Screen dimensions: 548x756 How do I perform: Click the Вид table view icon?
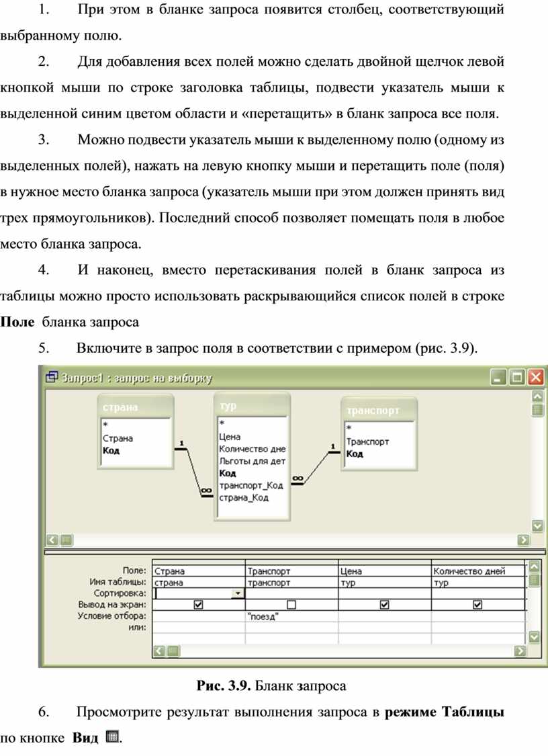(x=112, y=737)
